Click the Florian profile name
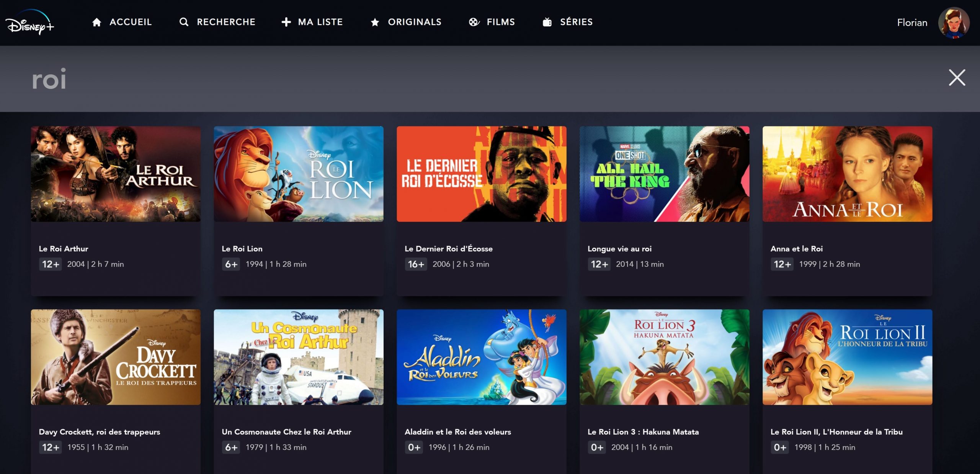 [912, 23]
